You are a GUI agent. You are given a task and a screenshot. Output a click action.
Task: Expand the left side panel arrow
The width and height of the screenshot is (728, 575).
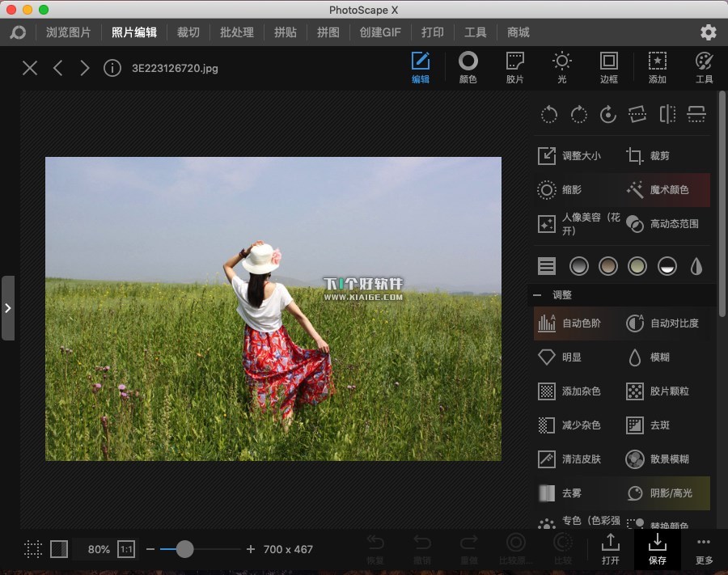[7, 308]
